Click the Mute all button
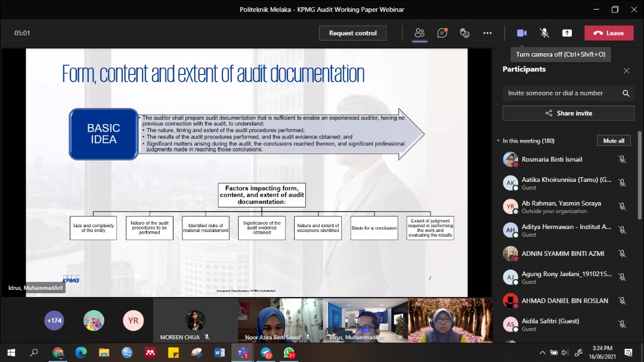Screen dimensions: 644x362 coord(614,141)
